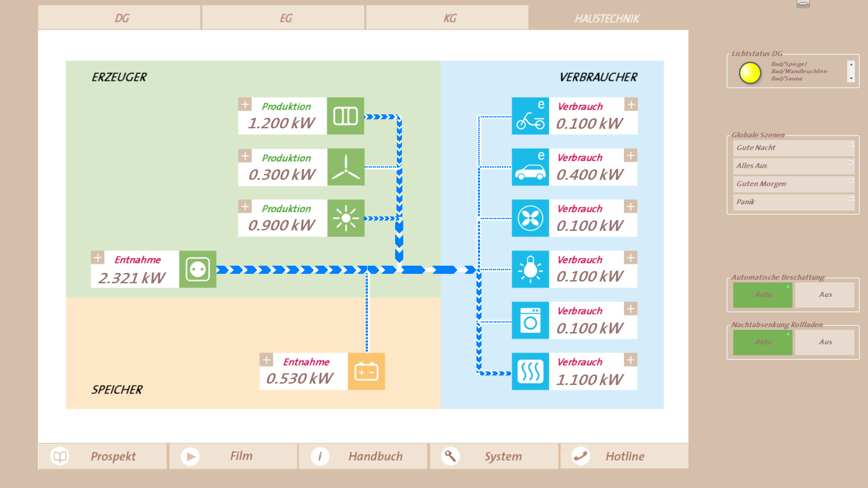Open the Hotline button label
Screen dimensions: 868x488
pyautogui.click(x=625, y=456)
